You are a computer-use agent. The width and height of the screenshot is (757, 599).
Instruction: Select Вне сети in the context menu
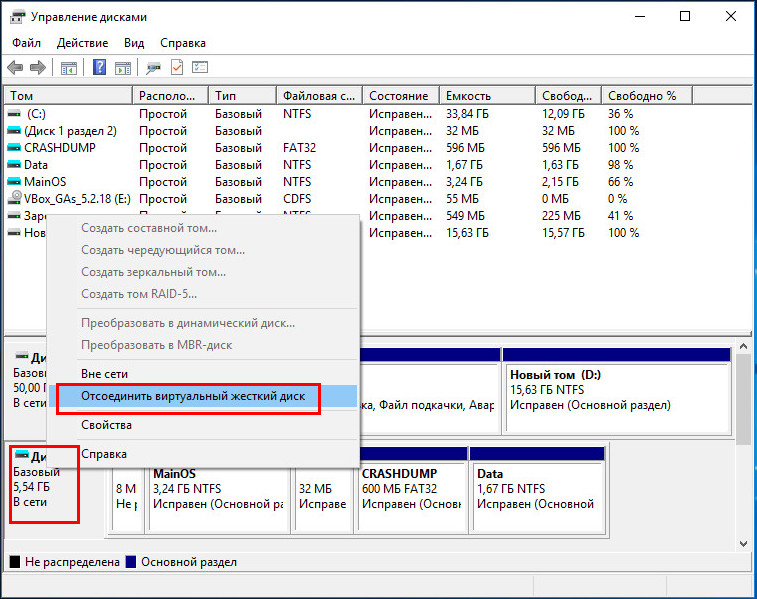(x=203, y=374)
